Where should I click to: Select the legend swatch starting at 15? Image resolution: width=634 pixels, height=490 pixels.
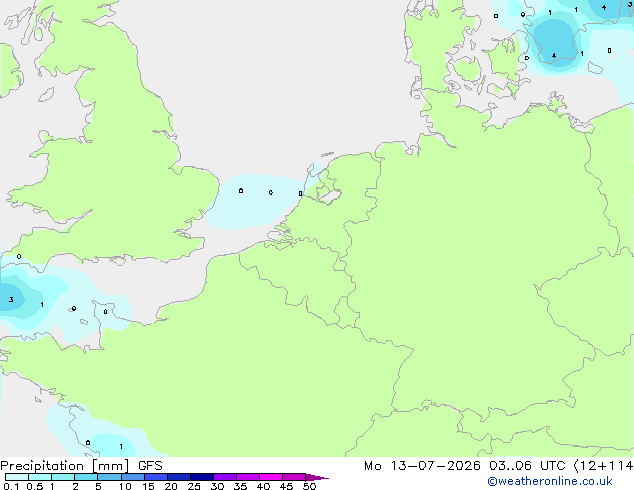pyautogui.click(x=155, y=477)
